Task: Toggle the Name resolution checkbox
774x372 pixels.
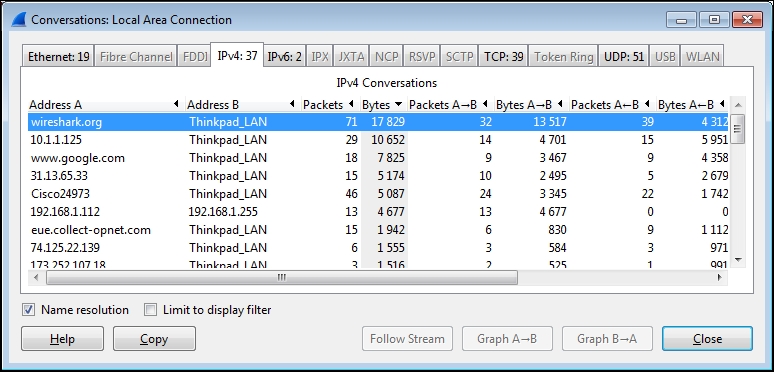Action: pyautogui.click(x=29, y=310)
